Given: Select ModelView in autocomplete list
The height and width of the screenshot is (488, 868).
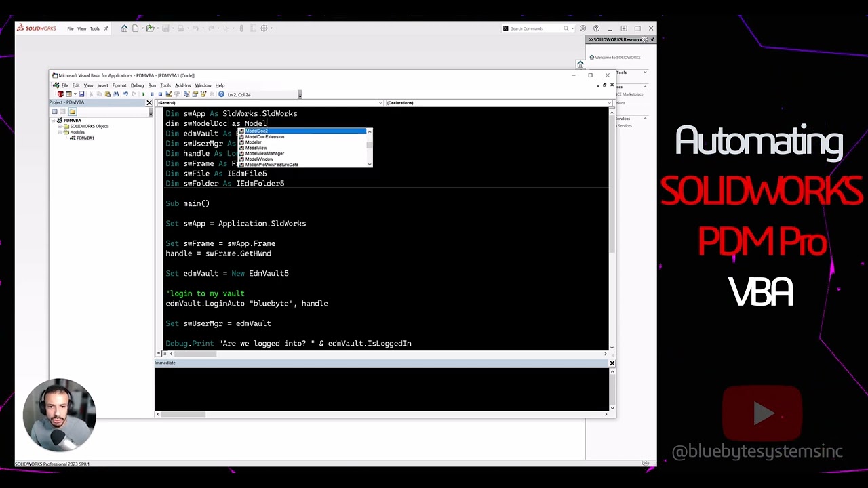Looking at the screenshot, I should [x=301, y=148].
